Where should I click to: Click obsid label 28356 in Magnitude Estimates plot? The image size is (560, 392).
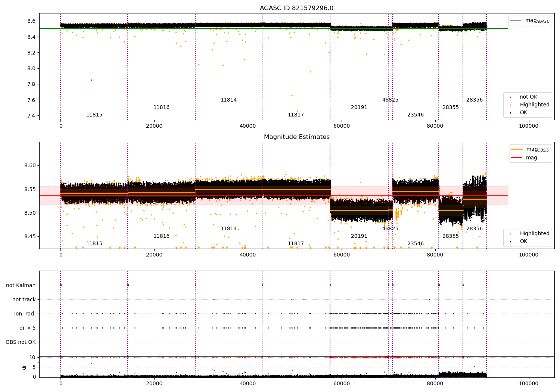(x=475, y=229)
